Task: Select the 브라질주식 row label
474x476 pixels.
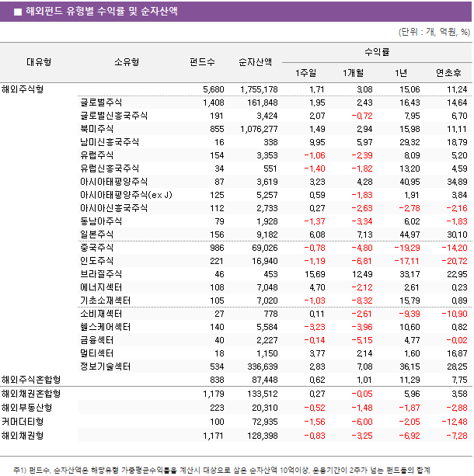Action: tap(101, 274)
